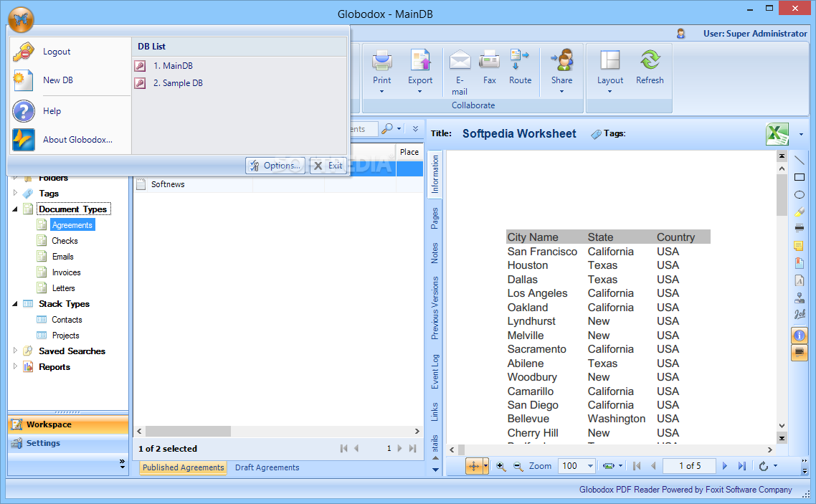The height and width of the screenshot is (504, 816).
Task: Collapse the Document Types tree node
Action: [15, 209]
